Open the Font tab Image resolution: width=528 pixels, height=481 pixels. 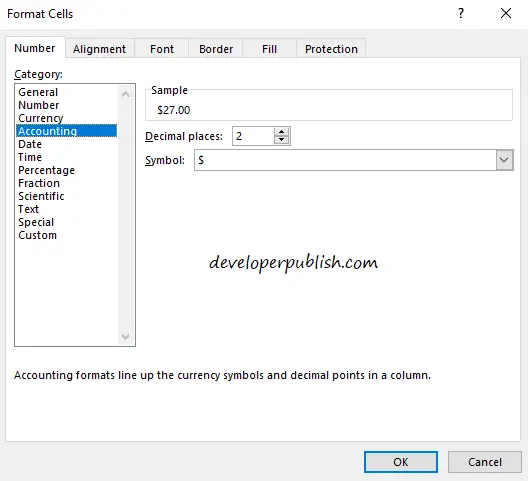click(x=162, y=49)
